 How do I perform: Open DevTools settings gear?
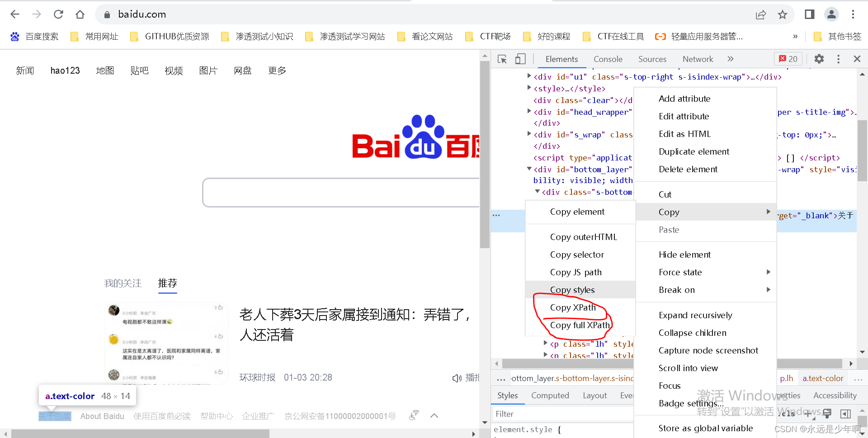pos(819,59)
